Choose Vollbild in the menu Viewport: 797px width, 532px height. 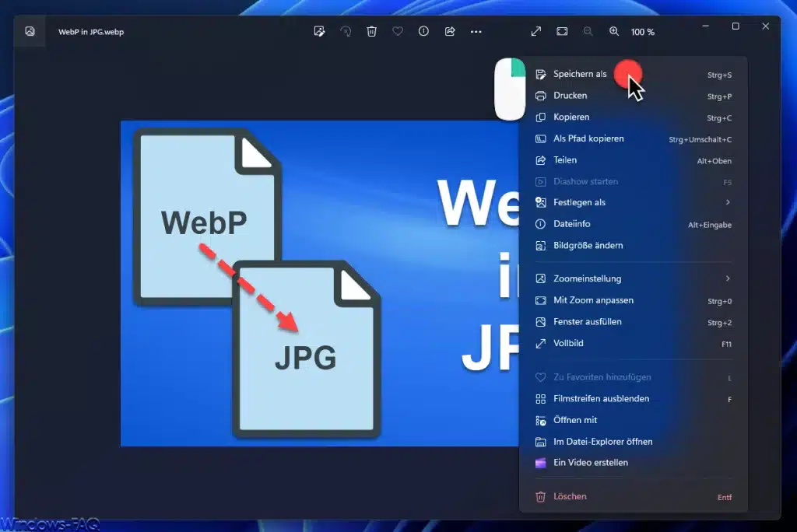click(x=634, y=344)
